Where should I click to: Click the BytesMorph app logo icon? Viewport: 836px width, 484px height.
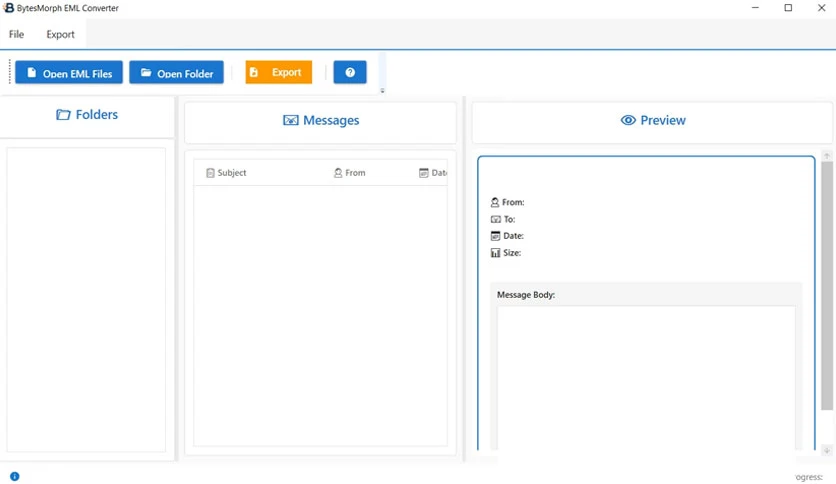pyautogui.click(x=9, y=8)
